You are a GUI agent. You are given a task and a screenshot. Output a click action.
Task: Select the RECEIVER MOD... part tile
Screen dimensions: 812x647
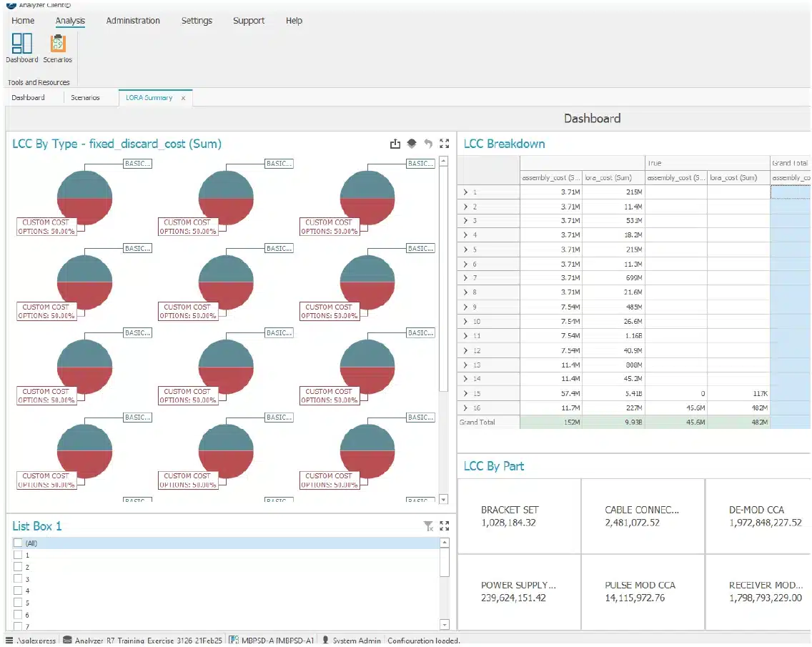(758, 592)
